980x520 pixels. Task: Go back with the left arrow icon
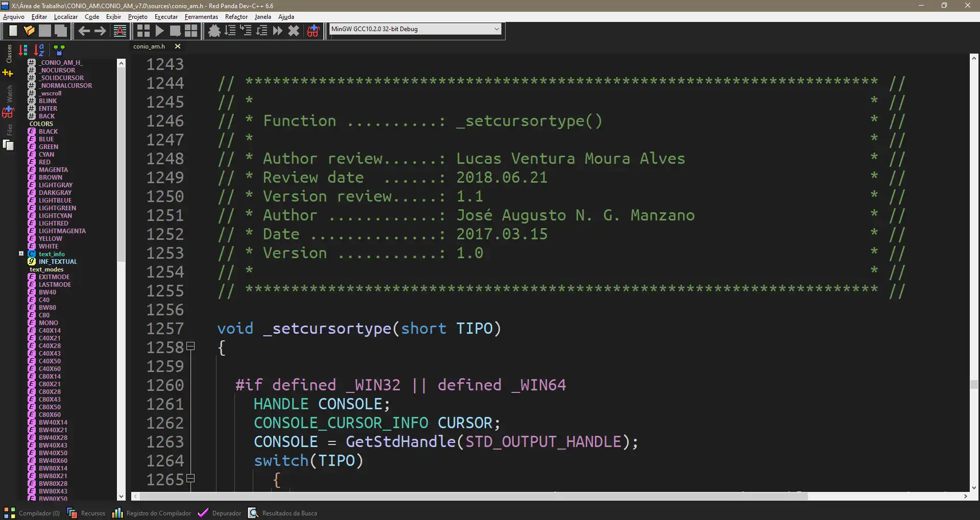coord(84,31)
